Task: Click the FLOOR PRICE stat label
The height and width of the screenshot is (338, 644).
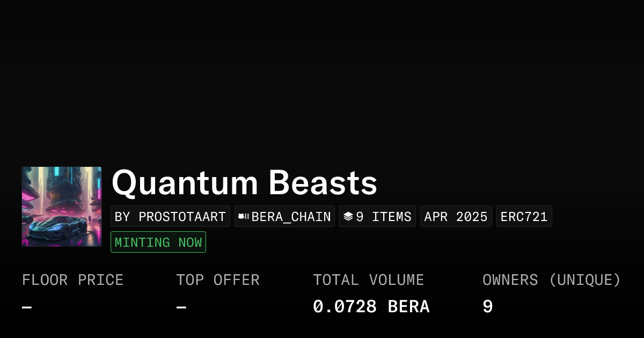Action: (x=73, y=280)
